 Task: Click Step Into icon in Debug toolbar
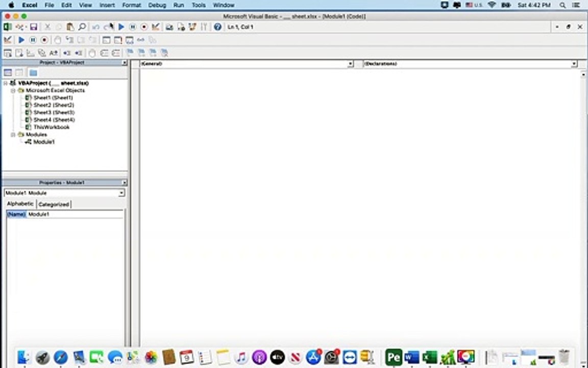[69, 40]
